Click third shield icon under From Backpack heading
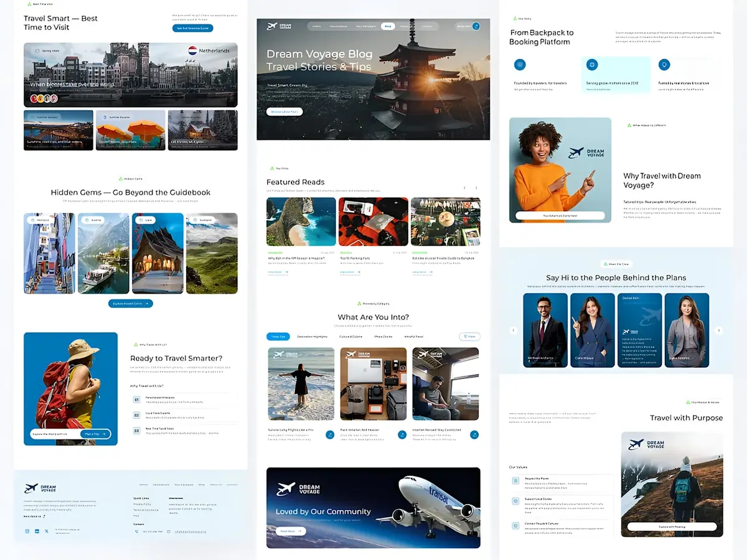The width and height of the screenshot is (747, 560). [x=664, y=64]
